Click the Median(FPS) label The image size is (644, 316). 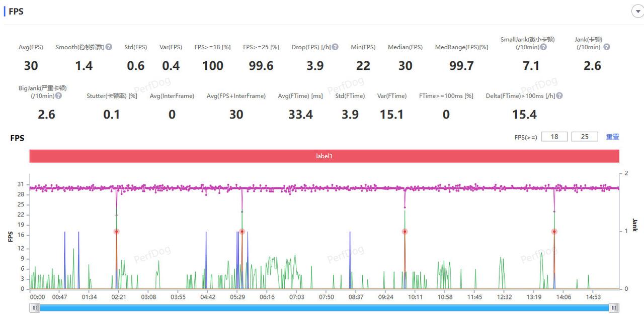tap(405, 47)
